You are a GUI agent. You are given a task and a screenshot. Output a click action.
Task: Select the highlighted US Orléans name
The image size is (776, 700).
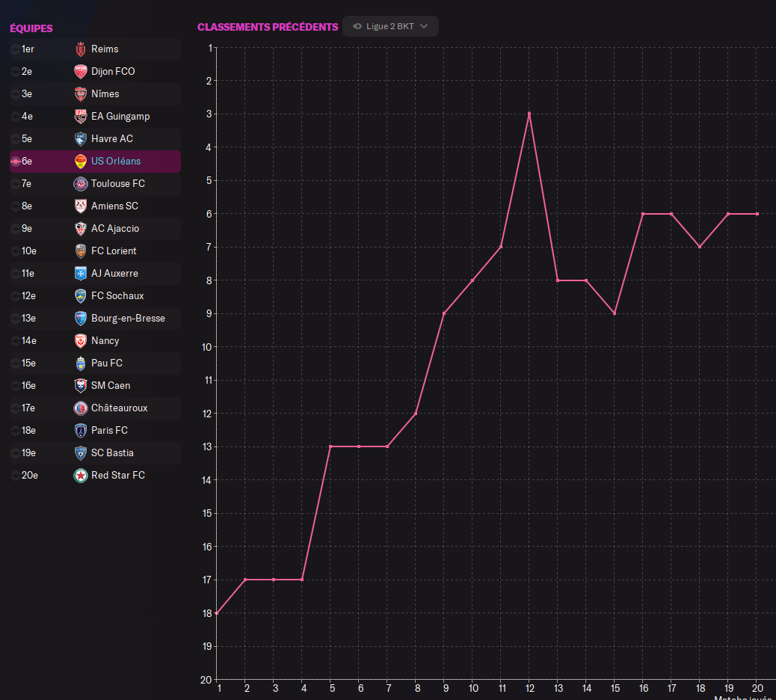pyautogui.click(x=116, y=162)
